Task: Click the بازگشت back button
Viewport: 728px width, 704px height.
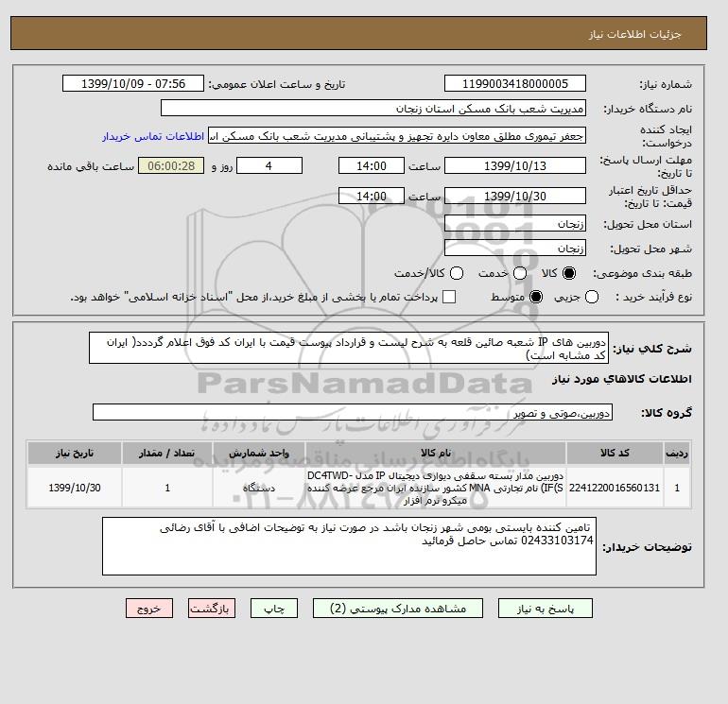Action: (x=212, y=608)
